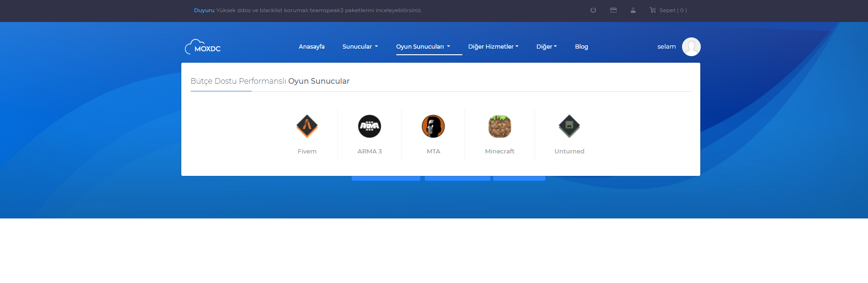Open the Blog menu item
The height and width of the screenshot is (283, 868).
point(581,47)
